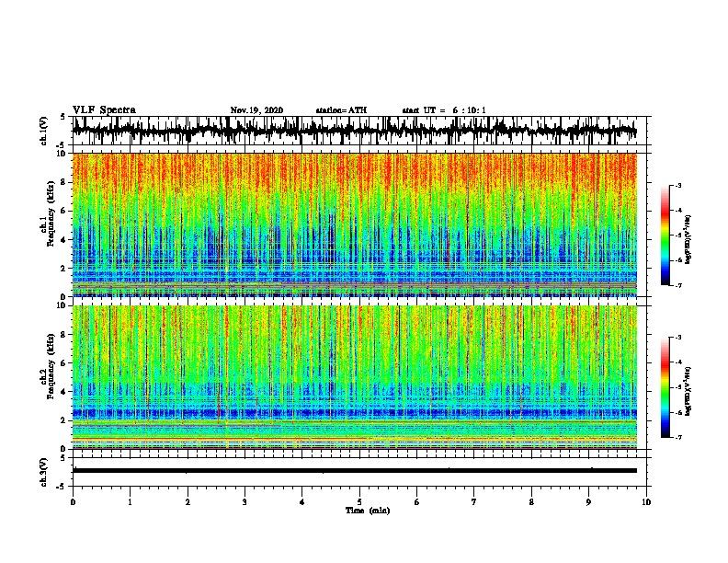728x563 pixels.
Task: Click the time axis tick label "9"
Action: [x=588, y=502]
